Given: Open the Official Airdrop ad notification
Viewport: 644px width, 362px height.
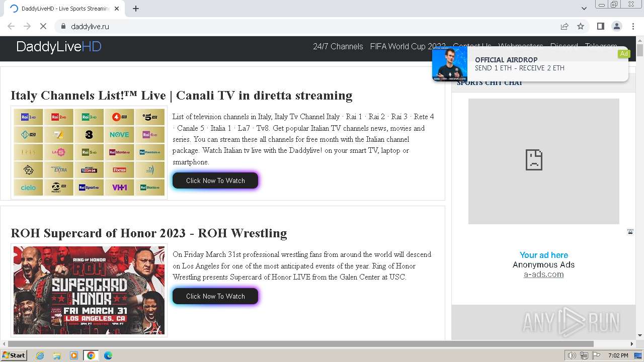Looking at the screenshot, I should tap(530, 64).
